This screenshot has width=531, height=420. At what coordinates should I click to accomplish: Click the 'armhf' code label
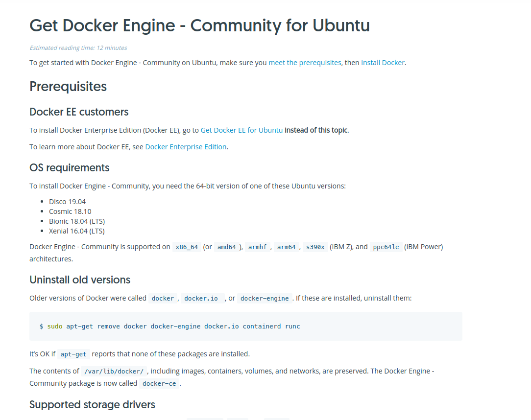(257, 247)
